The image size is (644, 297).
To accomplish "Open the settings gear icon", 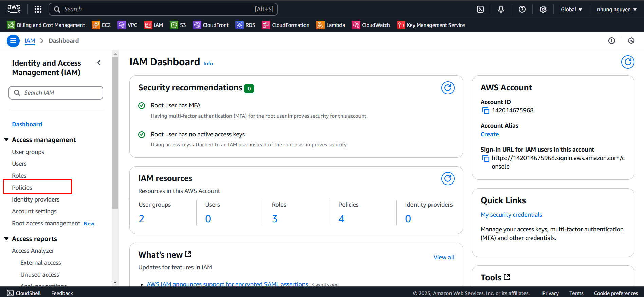I will [x=543, y=9].
